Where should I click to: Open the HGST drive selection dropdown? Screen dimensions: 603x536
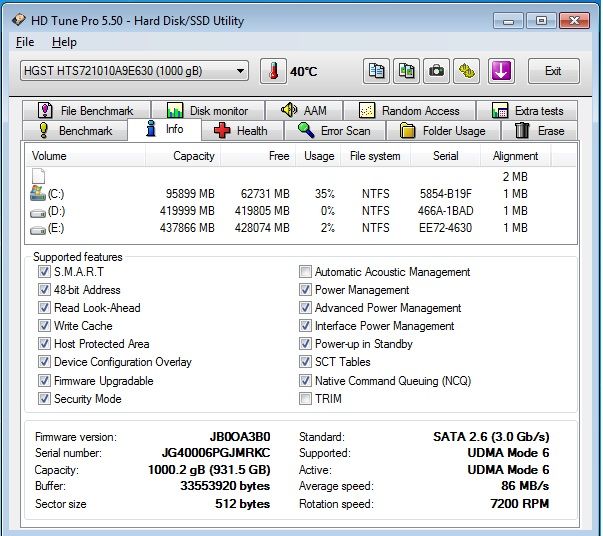click(x=134, y=71)
